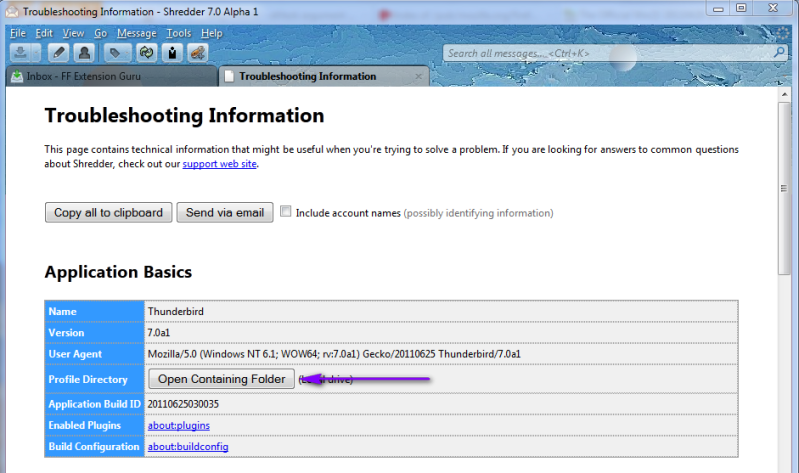Click the Build Configuration row label
Image resolution: width=799 pixels, height=473 pixels.
(x=94, y=446)
